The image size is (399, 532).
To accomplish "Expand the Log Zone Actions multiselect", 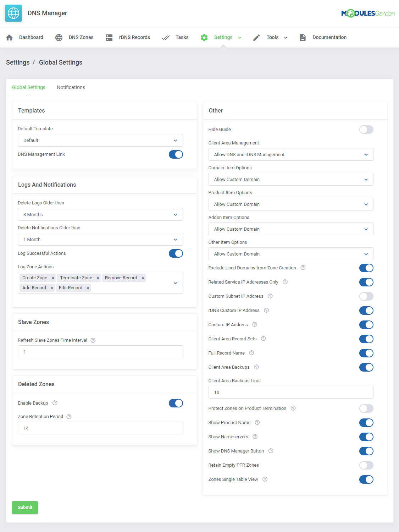I will pos(176,283).
